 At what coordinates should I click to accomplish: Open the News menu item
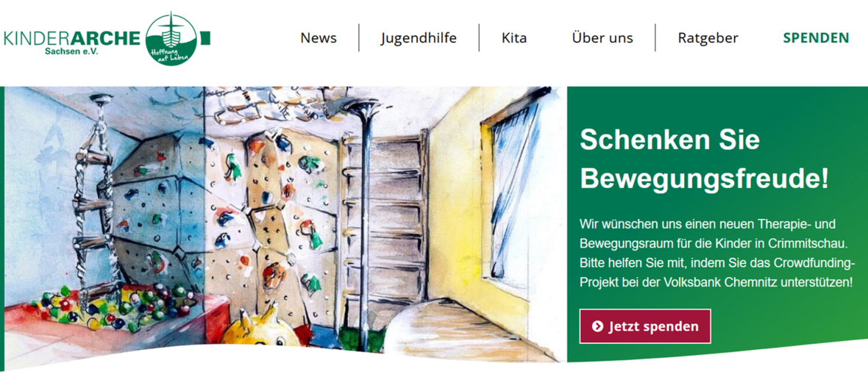[x=319, y=38]
